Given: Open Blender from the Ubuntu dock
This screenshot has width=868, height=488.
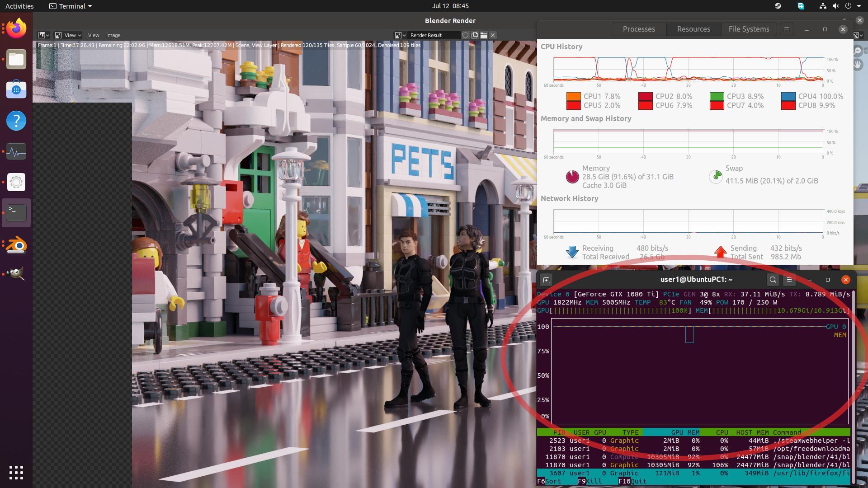Looking at the screenshot, I should (x=16, y=244).
